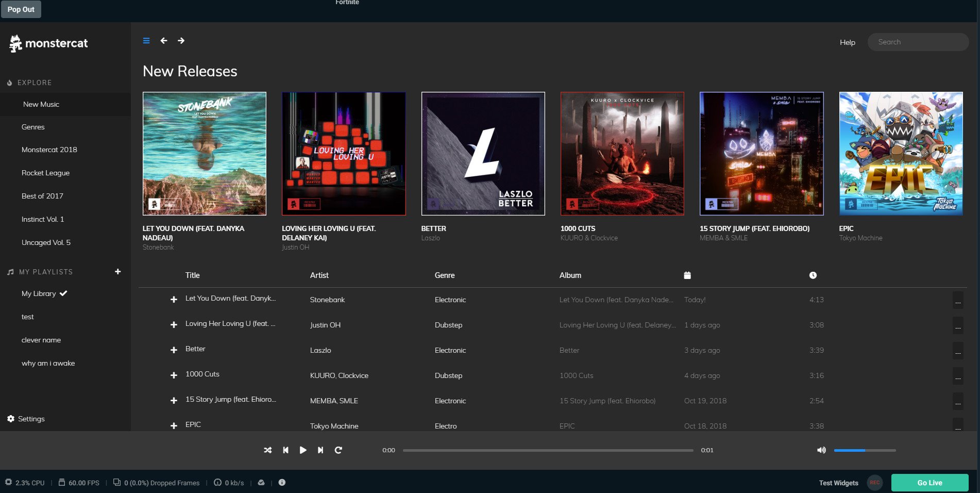Click the Help link
This screenshot has width=980, height=493.
coord(847,42)
